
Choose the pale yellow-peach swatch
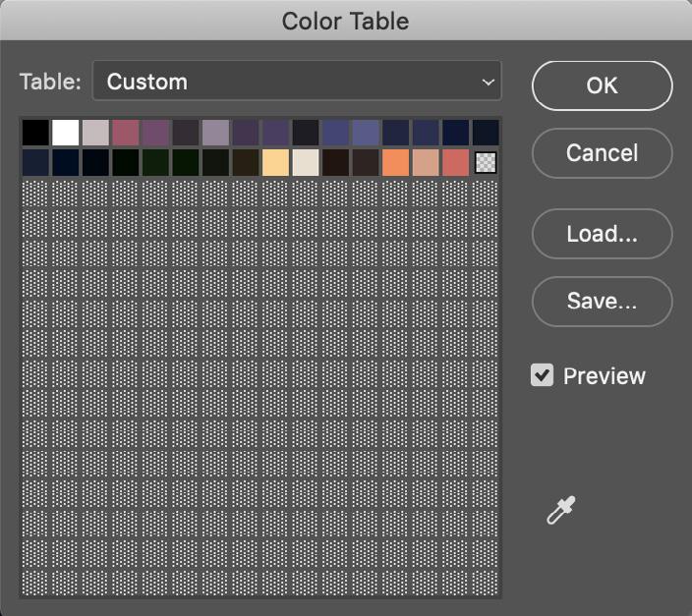coord(275,162)
